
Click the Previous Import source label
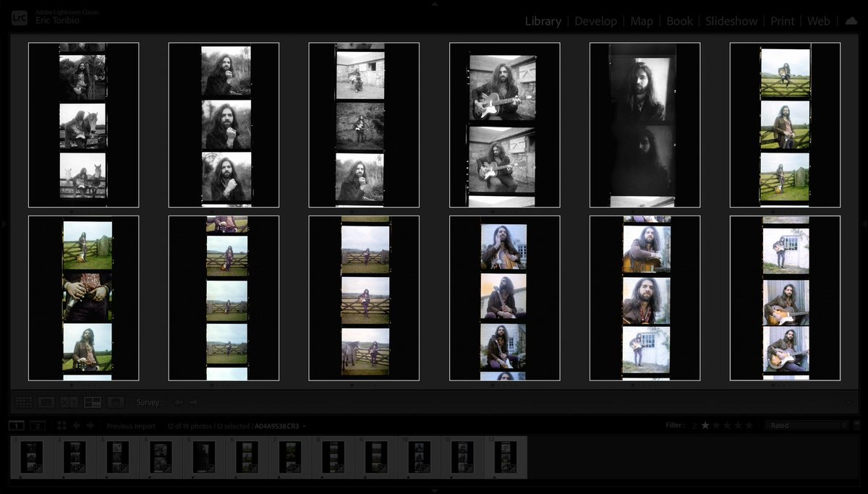tap(131, 426)
